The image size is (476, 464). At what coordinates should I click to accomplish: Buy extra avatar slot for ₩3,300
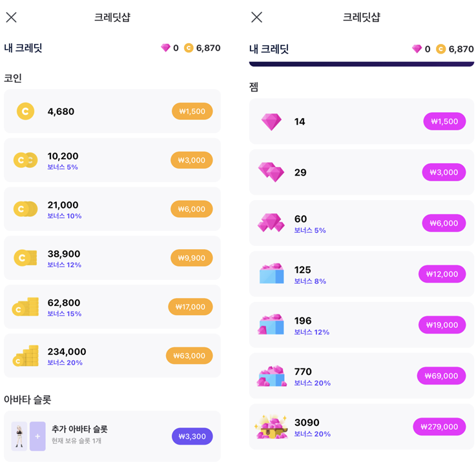point(192,436)
